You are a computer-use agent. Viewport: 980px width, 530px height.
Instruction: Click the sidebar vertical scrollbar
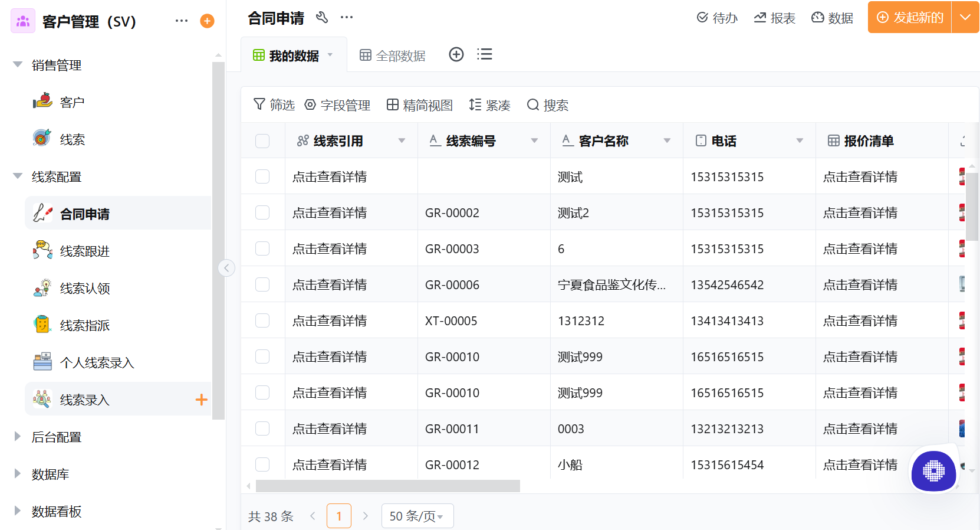218,241
